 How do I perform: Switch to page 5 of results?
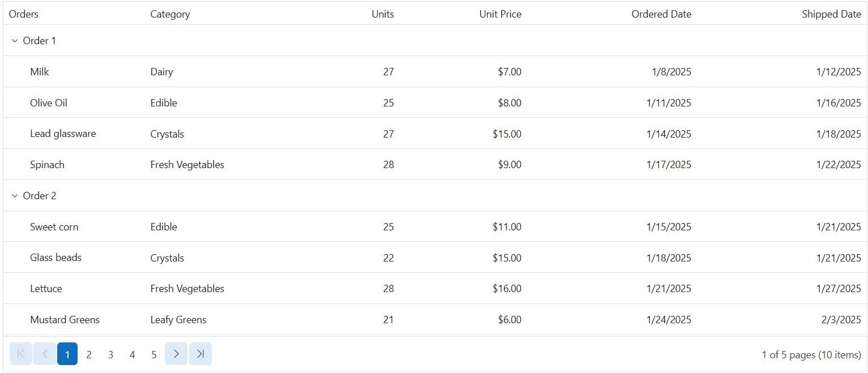click(153, 354)
